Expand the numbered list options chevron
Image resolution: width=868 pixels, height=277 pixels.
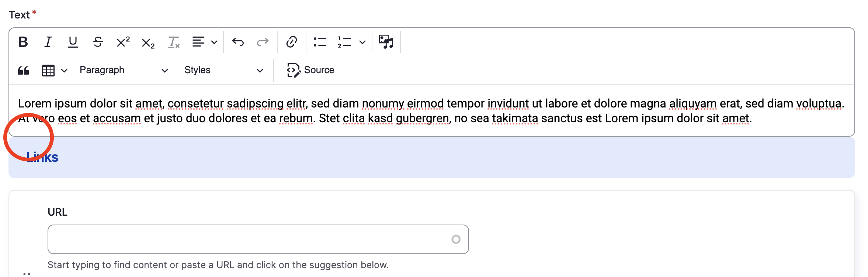pyautogui.click(x=362, y=42)
